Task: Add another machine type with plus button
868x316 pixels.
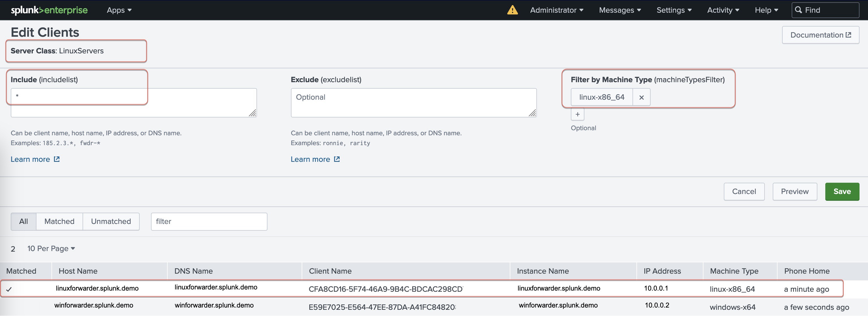Action: (577, 114)
